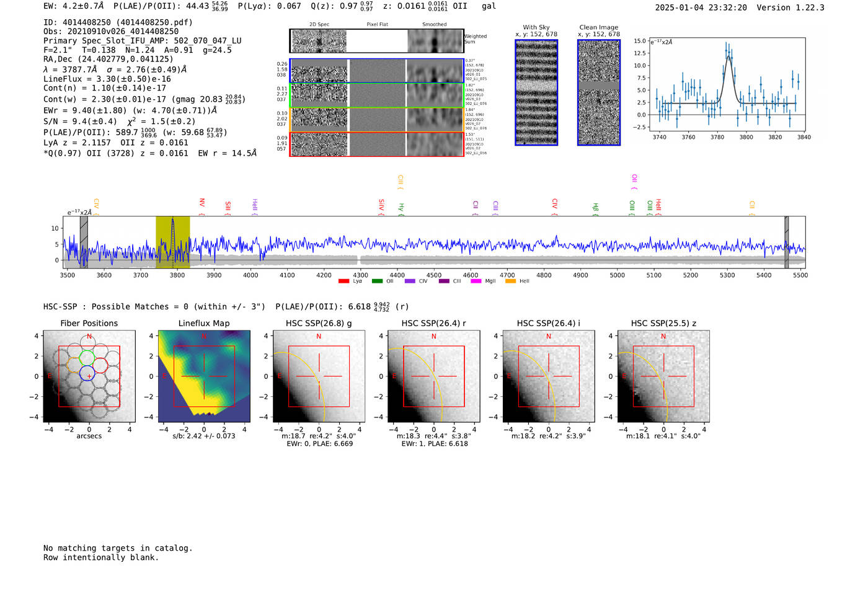
Task: Click the red CIV label near 4830
Action: pos(555,207)
